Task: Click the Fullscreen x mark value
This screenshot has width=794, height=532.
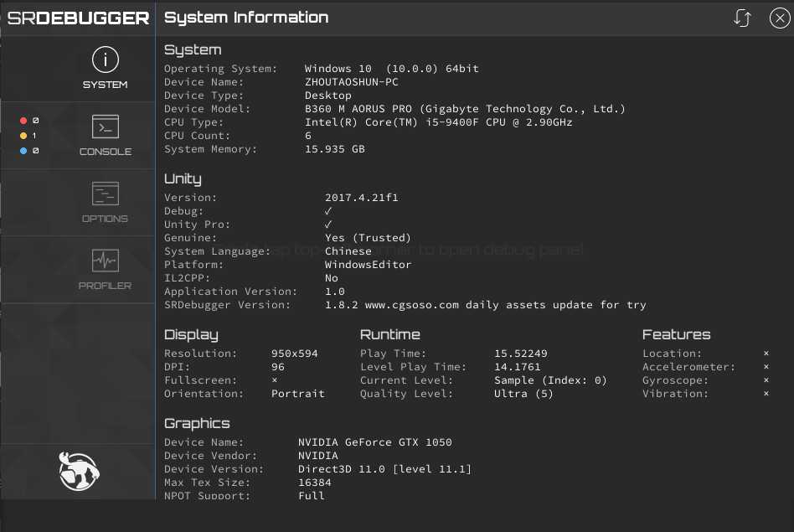Action: coord(275,380)
